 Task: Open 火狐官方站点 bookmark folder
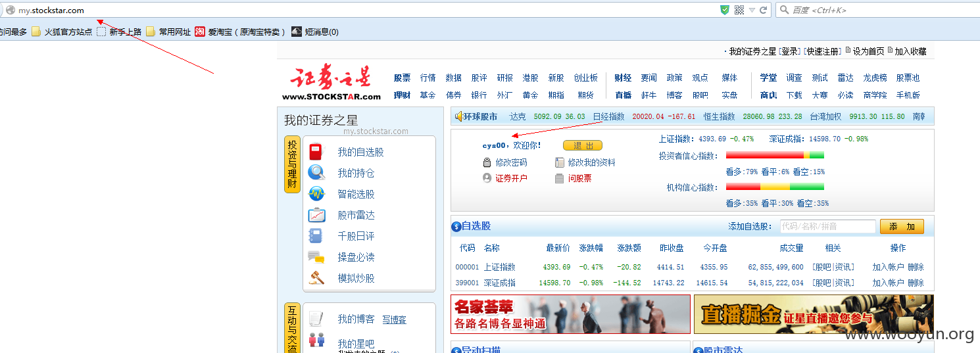(x=62, y=32)
